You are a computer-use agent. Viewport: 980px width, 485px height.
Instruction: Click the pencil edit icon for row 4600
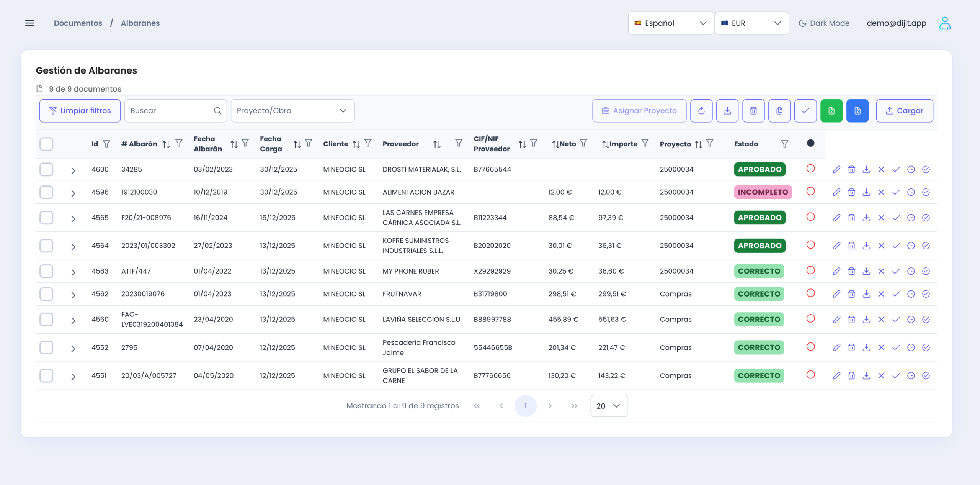(836, 169)
